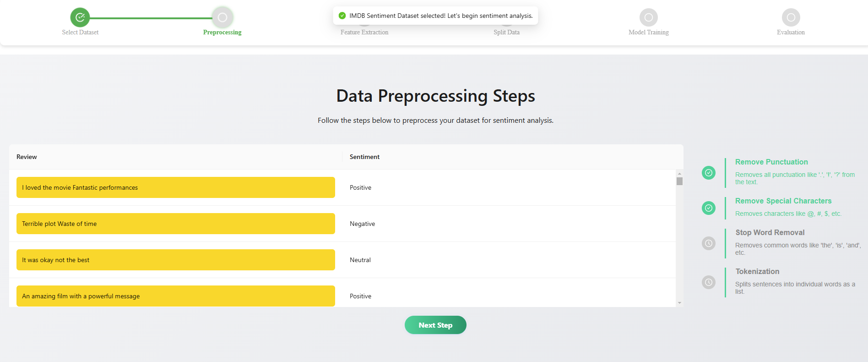Click the Stop Word Removal clock icon
The image size is (868, 362).
[709, 243]
